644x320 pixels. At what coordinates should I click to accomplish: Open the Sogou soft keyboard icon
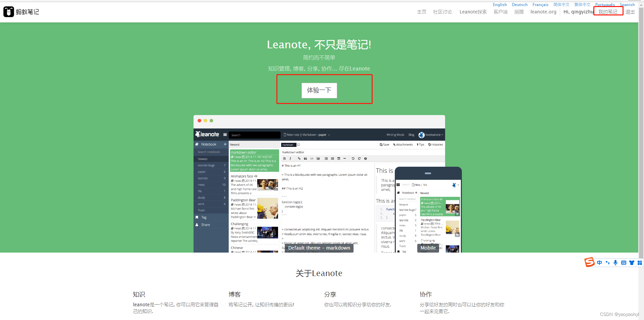click(624, 263)
